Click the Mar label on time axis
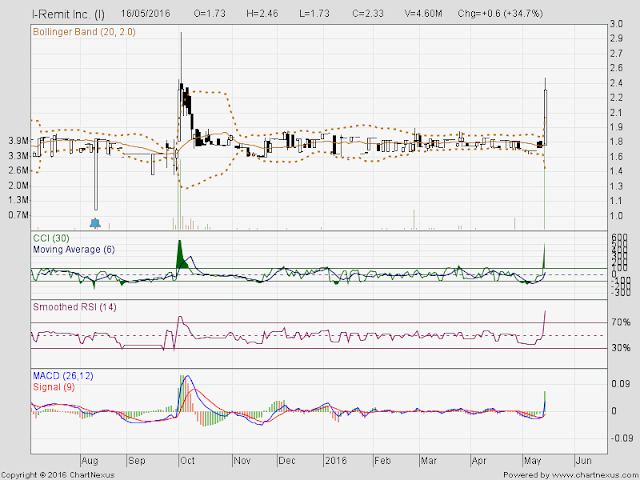 click(x=429, y=461)
